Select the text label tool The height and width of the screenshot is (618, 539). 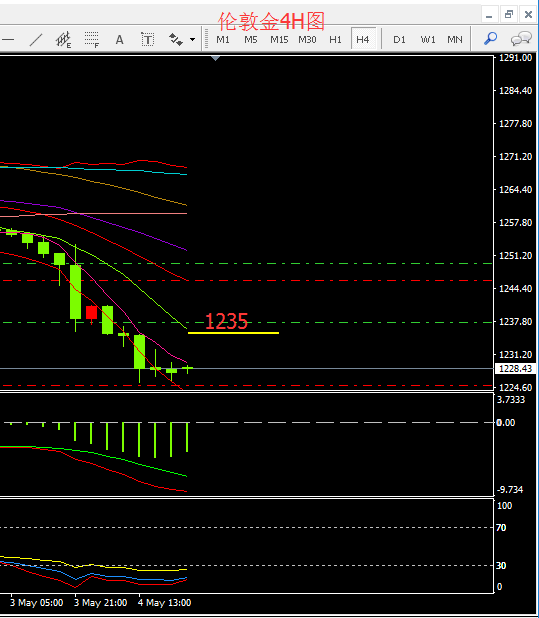pos(147,39)
